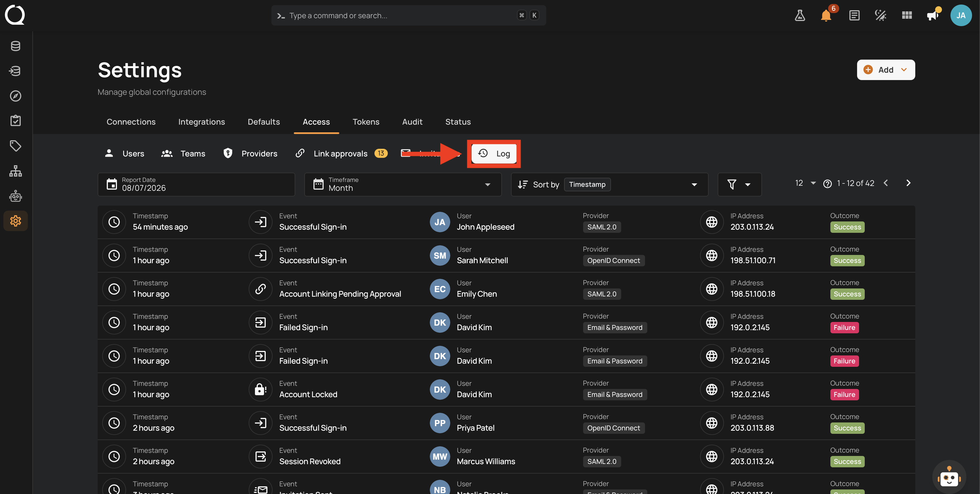Open the filter funnel dropdown
Screen dimensions: 980x494
[x=739, y=184]
